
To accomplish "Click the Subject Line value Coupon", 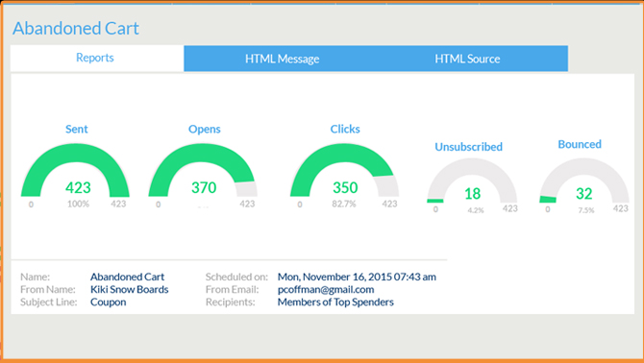I will click(109, 302).
